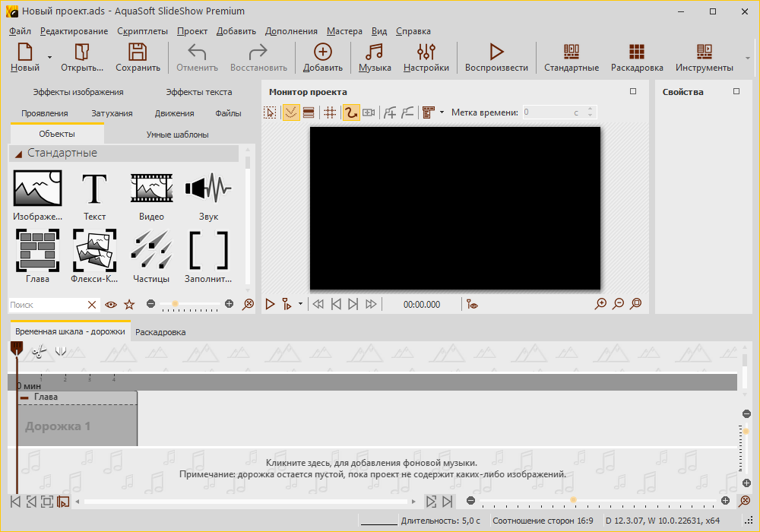Toggle the grid display in the monitor

(x=330, y=112)
